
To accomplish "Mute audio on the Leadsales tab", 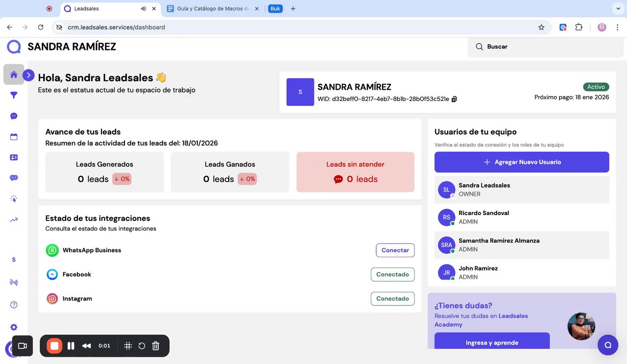I will [144, 8].
